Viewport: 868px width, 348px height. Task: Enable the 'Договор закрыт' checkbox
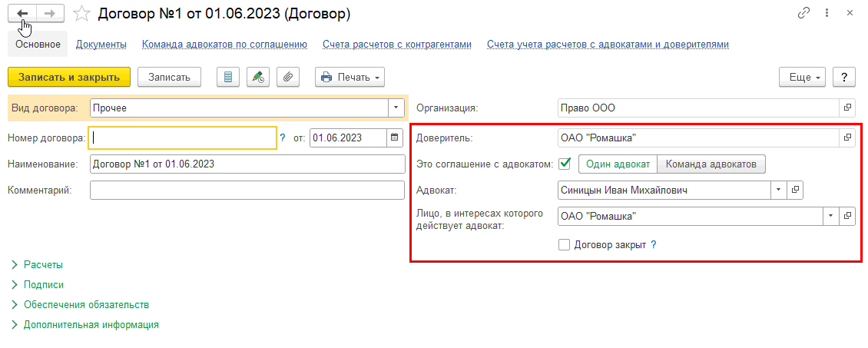[x=565, y=245]
